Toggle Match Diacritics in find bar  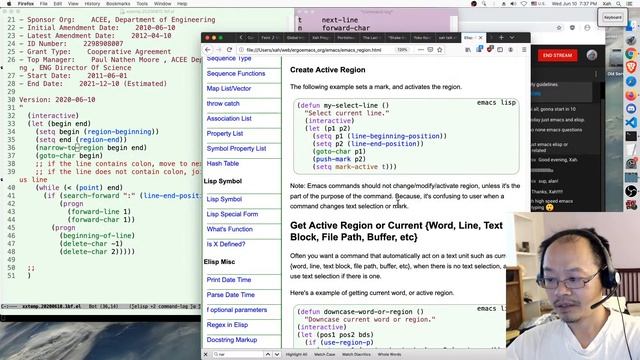(356, 354)
